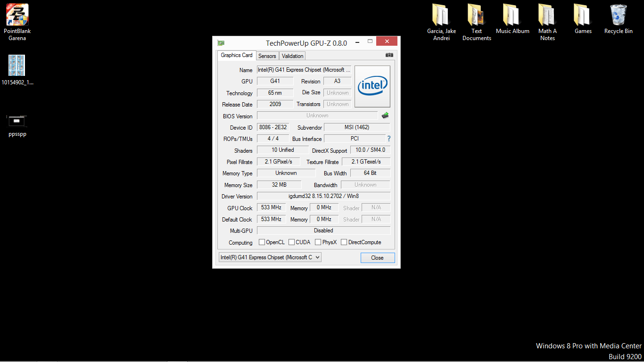Switch to the Sensors tab
This screenshot has width=644, height=362.
click(267, 56)
